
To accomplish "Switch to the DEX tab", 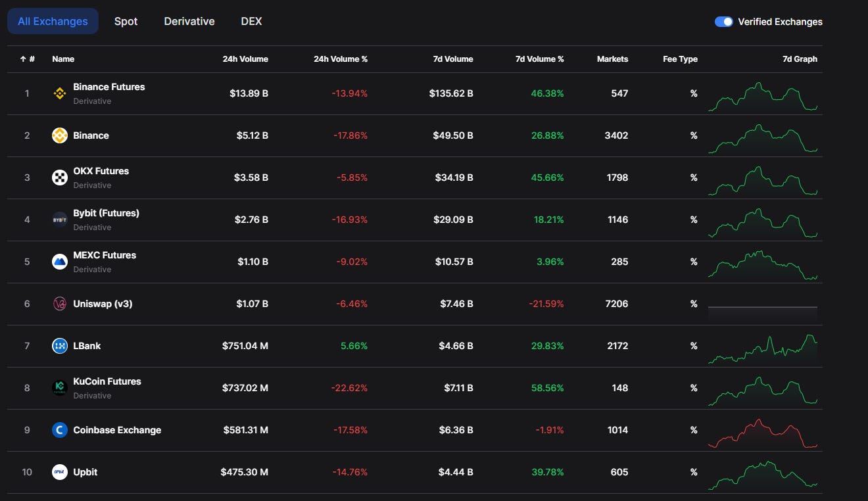I will point(251,21).
